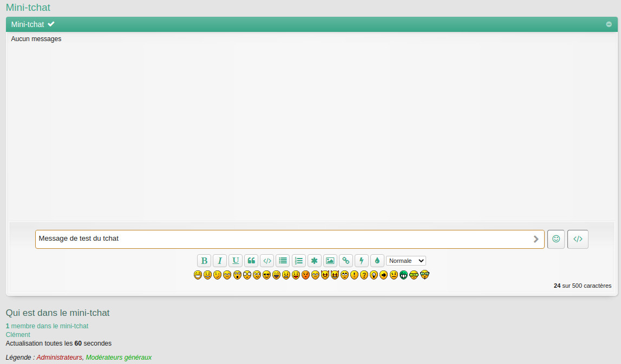Underline the message text
This screenshot has width=621, height=364.
[x=236, y=261]
